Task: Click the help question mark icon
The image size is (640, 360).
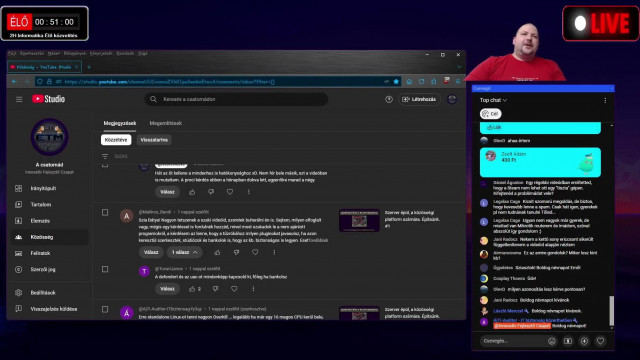Action: (389, 99)
